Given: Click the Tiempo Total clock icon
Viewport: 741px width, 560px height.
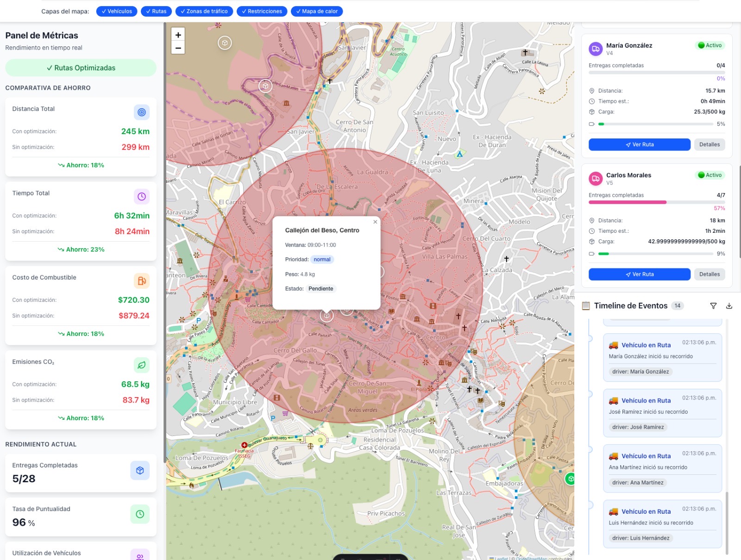Looking at the screenshot, I should point(142,196).
